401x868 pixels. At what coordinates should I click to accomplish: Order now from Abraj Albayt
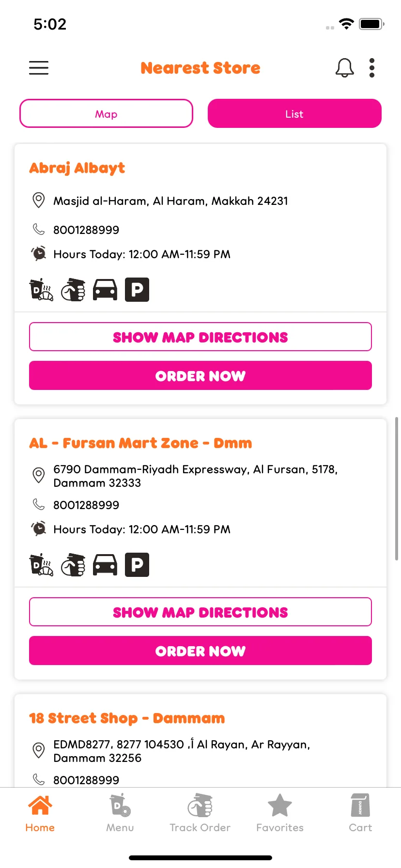[200, 375]
